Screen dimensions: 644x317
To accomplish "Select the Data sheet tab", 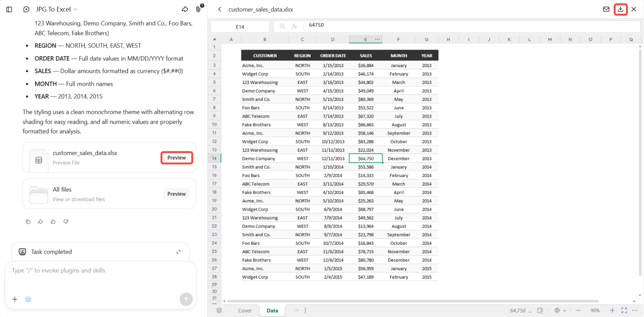I will point(272,311).
